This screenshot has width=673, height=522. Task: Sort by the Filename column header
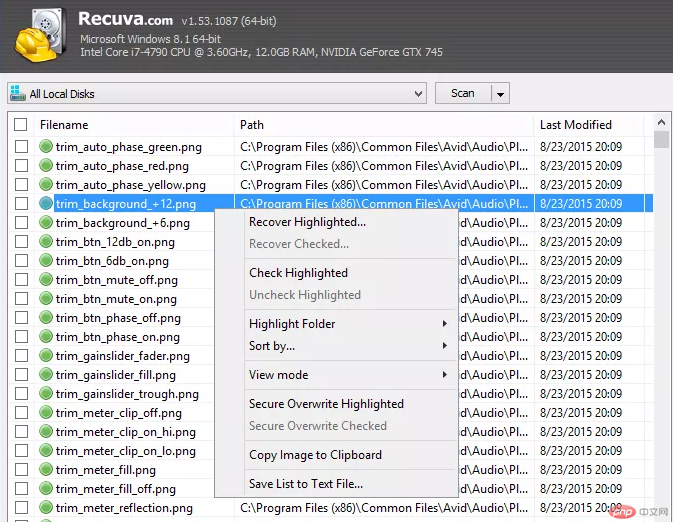coord(133,125)
